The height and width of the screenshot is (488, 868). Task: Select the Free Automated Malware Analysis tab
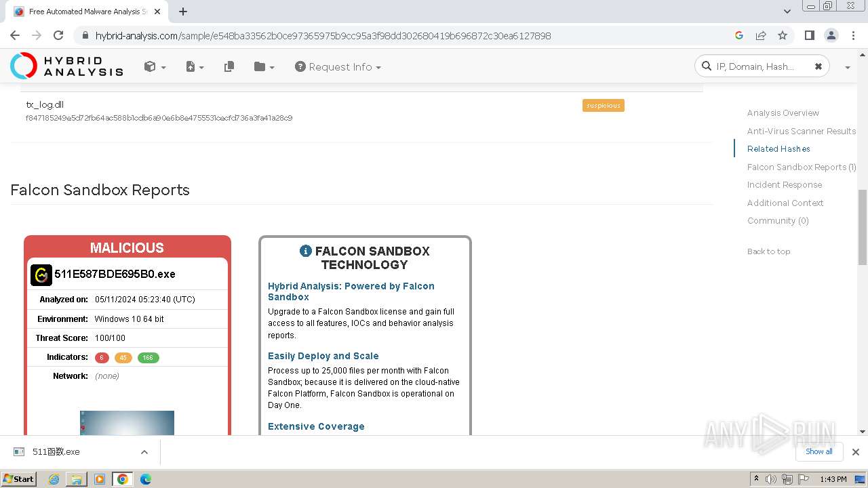88,12
